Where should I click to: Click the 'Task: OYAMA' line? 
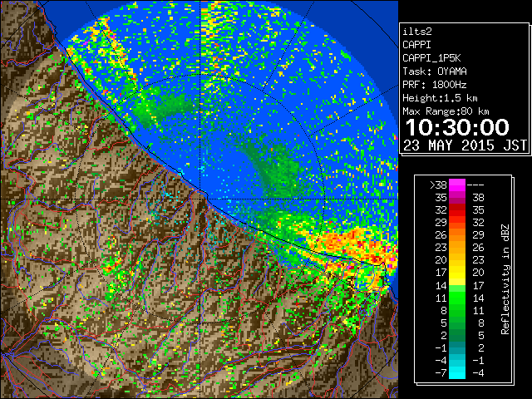click(435, 71)
